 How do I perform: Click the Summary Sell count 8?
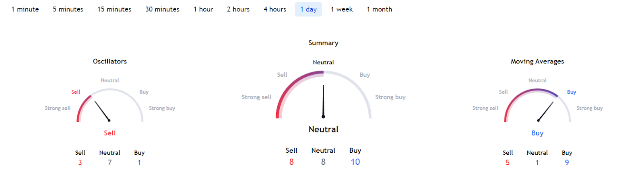click(291, 162)
